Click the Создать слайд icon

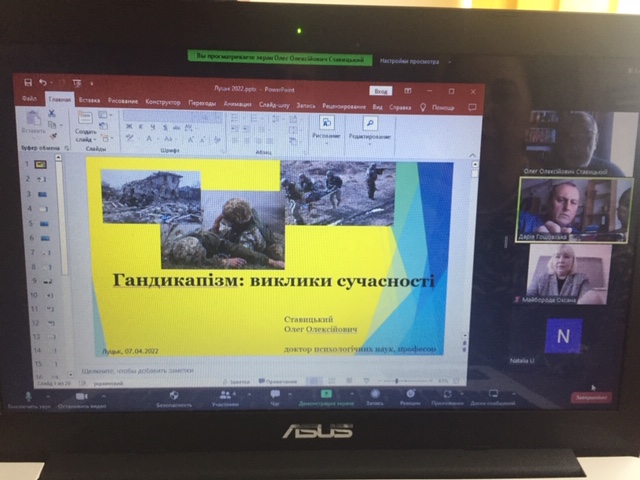pyautogui.click(x=85, y=118)
